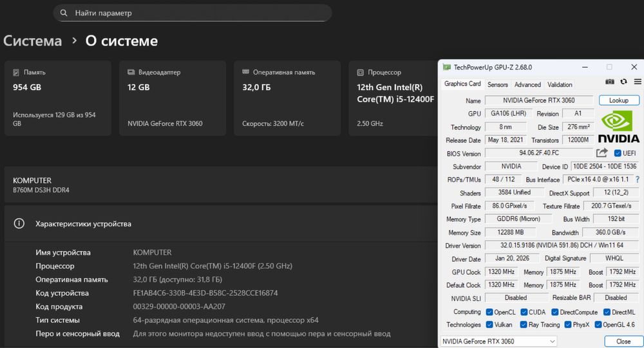644x348 pixels.
Task: Click the Close button in GPU-Z
Action: coord(623,341)
